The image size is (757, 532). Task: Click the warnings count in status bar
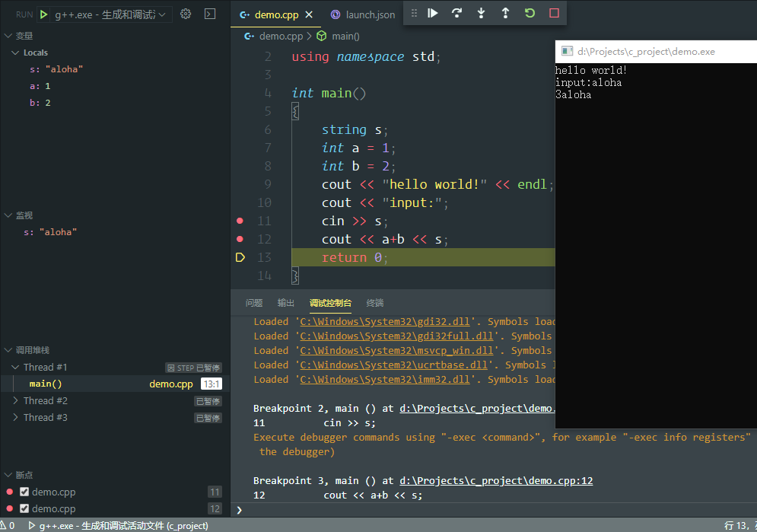[x=8, y=526]
